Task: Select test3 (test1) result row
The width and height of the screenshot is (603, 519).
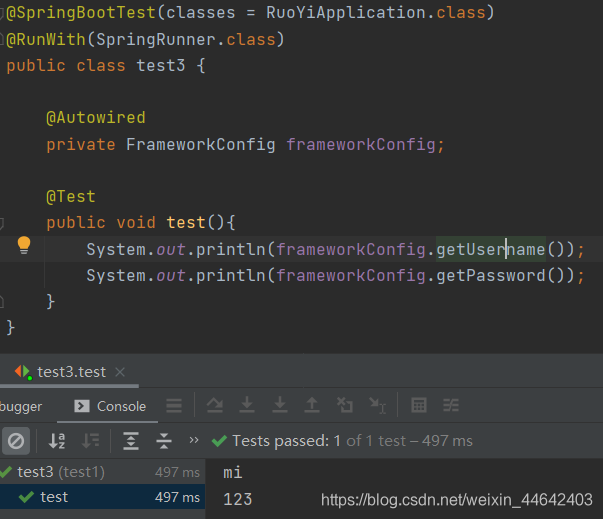Action: [x=102, y=472]
